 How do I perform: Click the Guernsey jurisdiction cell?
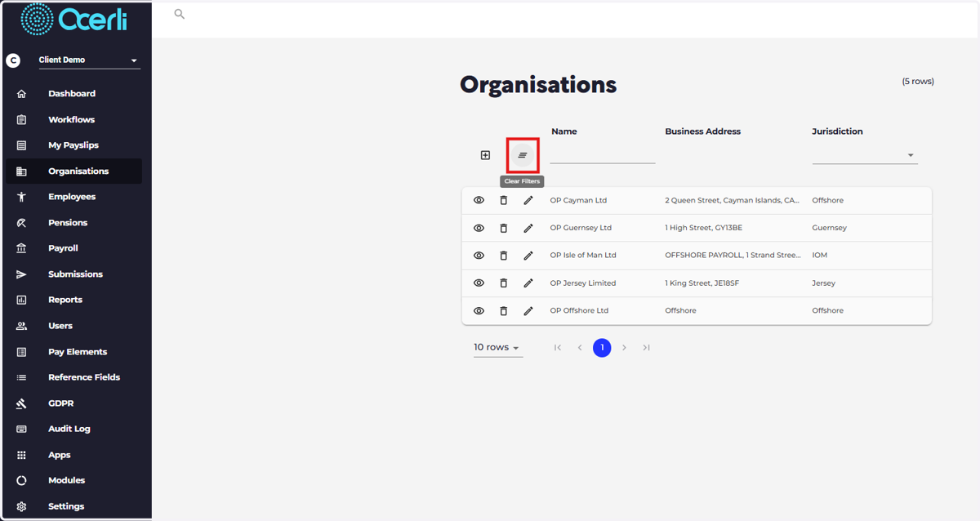[830, 229]
